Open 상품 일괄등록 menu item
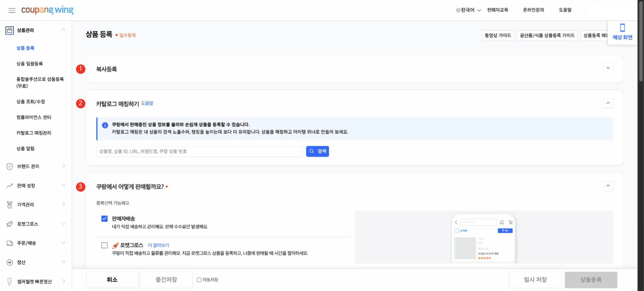This screenshot has width=644, height=291. pos(30,64)
